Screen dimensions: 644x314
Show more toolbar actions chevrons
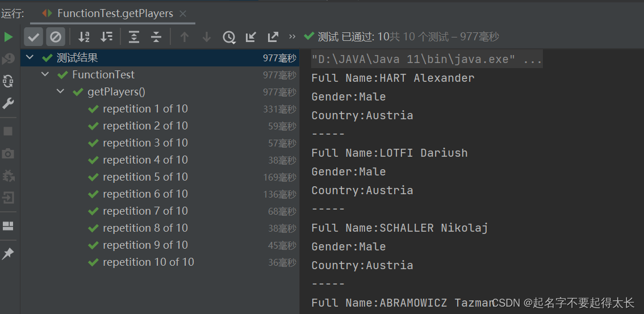click(x=292, y=37)
